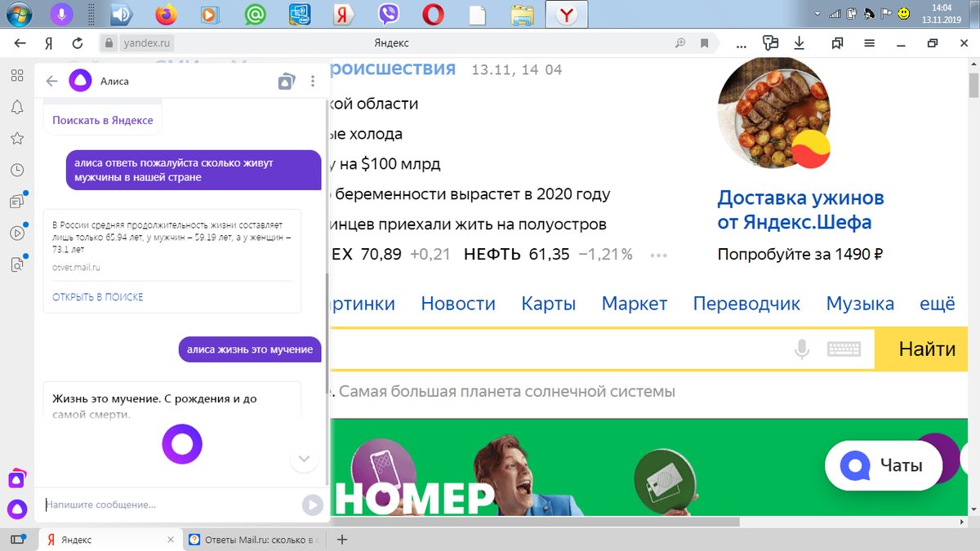Click the lower Alice icon in sidebar
This screenshot has height=551, width=980.
point(16,509)
